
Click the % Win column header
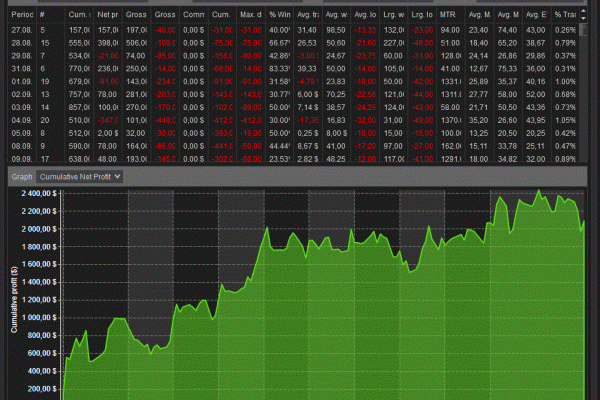click(279, 15)
